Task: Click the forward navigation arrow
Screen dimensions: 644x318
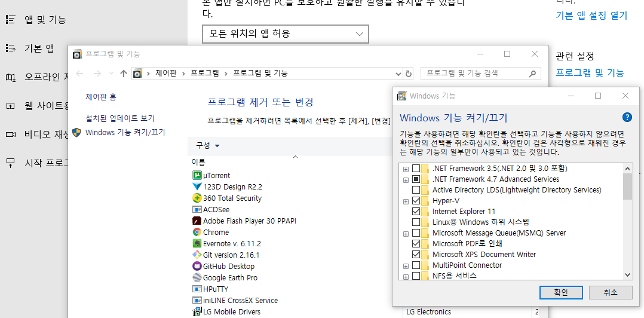Action: pos(97,74)
